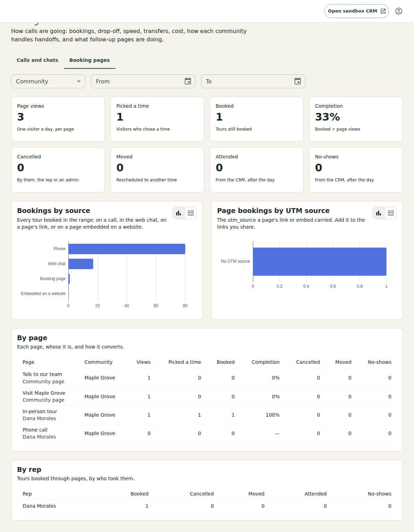Viewport: 414px width, 532px height.
Task: Open the Moved summary card
Action: (x=157, y=170)
